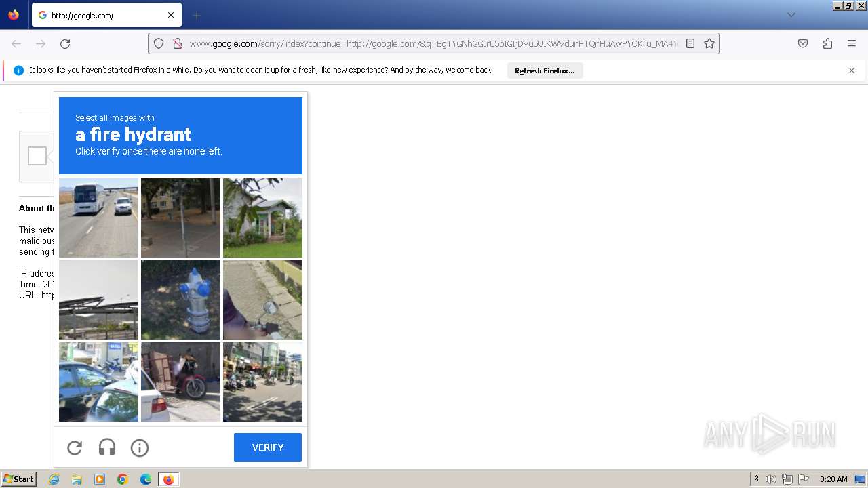Click the 8:20 AM clock
Viewport: 868px width, 488px height.
(x=833, y=479)
